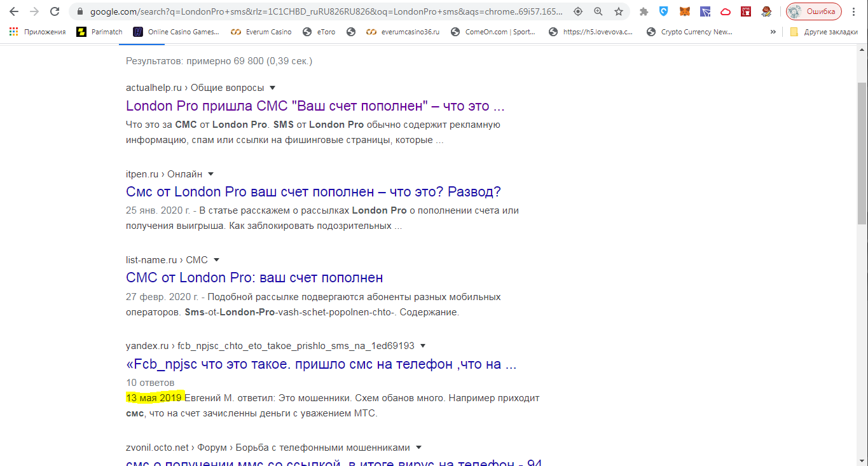Image resolution: width=868 pixels, height=466 pixels.
Task: Click the 25 янв. 2020 date text
Action: (x=157, y=210)
